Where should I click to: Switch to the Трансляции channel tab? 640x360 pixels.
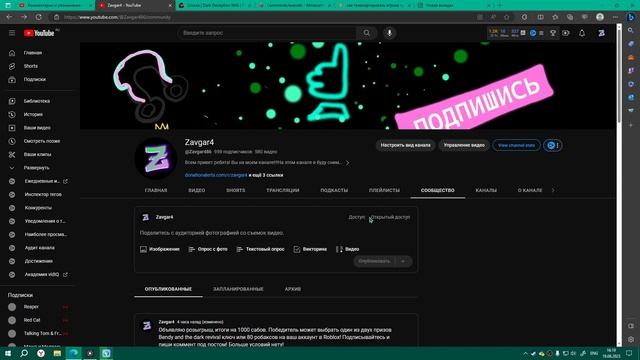click(283, 191)
